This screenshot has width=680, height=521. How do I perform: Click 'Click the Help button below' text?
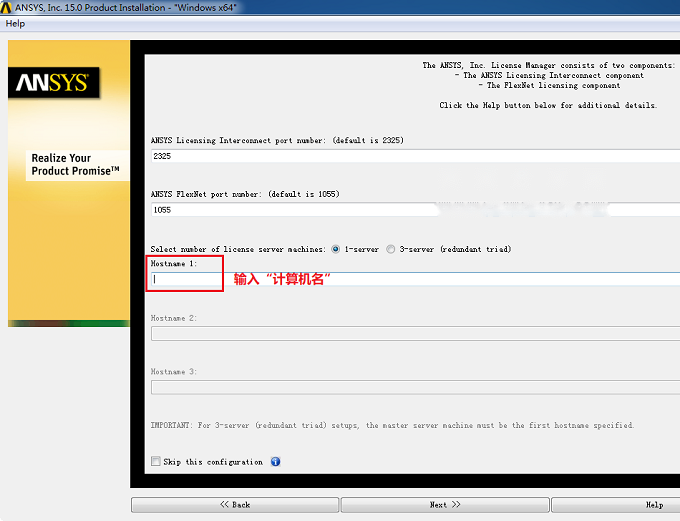tap(548, 105)
